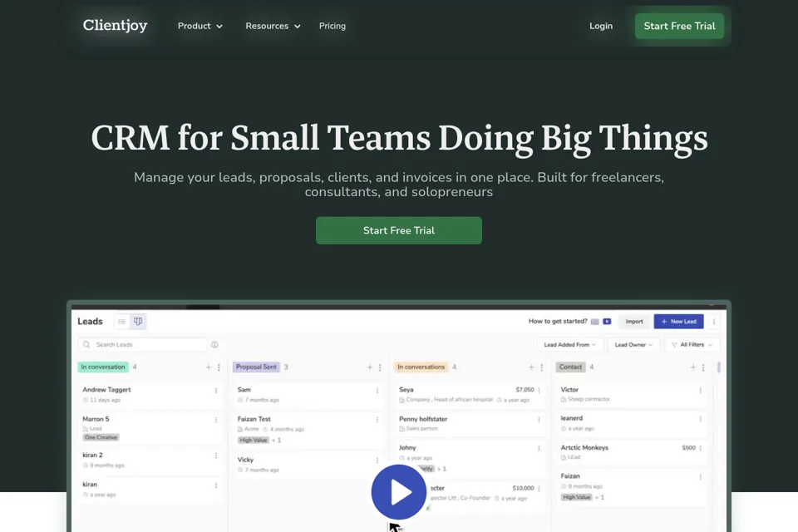Select the Marron 5 lead card
The width and height of the screenshot is (798, 532).
[x=150, y=427]
